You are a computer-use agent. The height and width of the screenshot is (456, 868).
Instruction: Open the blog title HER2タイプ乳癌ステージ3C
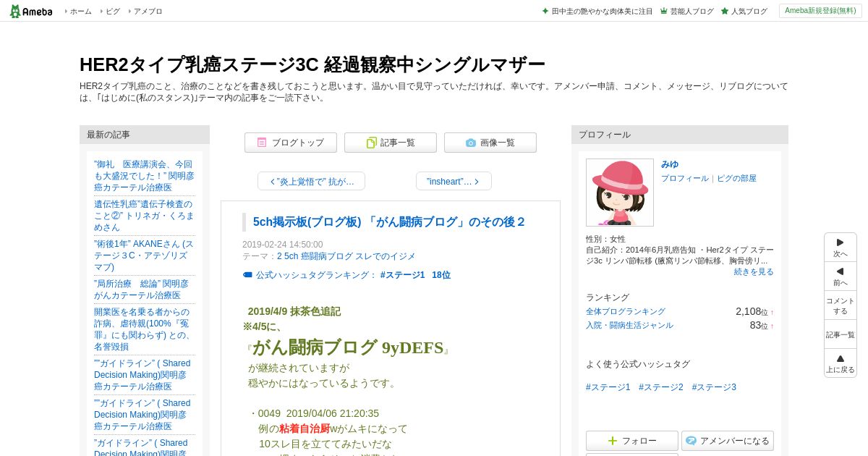[x=312, y=64]
